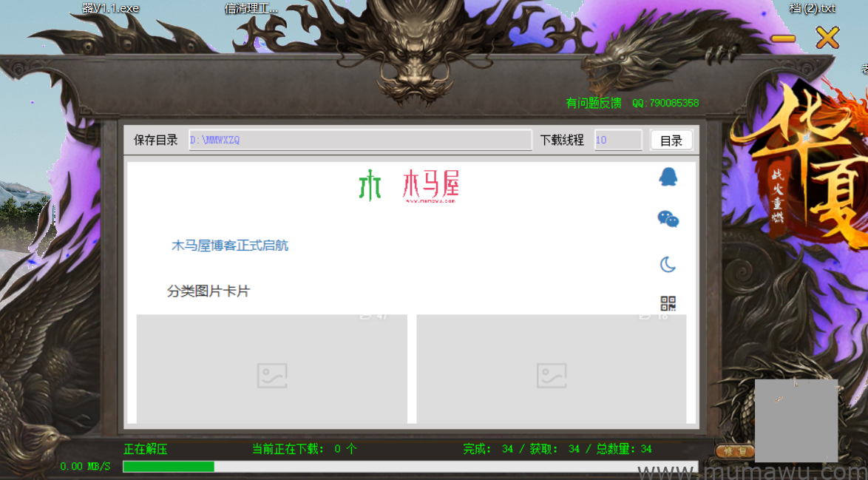868x480 pixels.
Task: Close launcher with the gold X icon
Action: pyautogui.click(x=827, y=38)
